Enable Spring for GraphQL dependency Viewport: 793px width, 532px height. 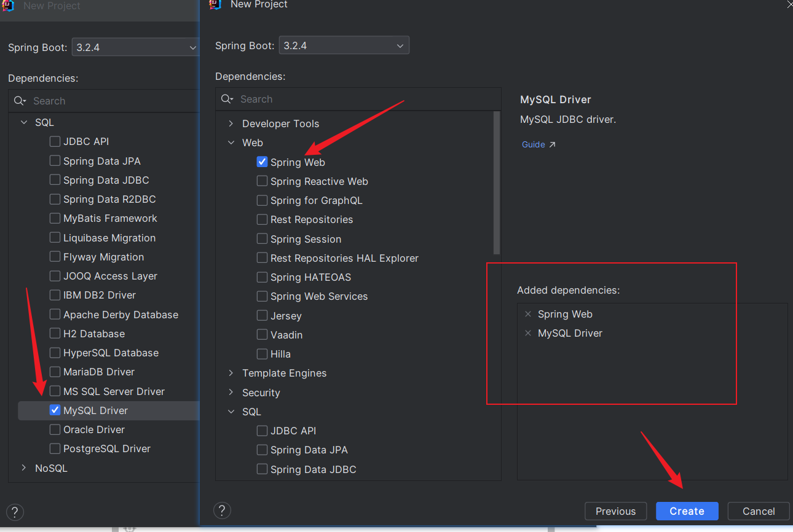click(x=262, y=200)
